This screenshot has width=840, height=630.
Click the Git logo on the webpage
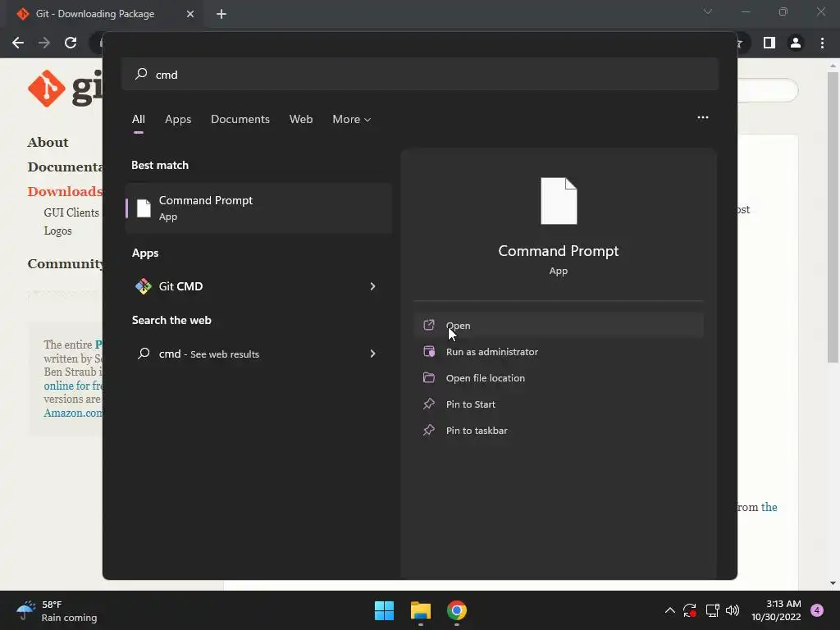(65, 89)
